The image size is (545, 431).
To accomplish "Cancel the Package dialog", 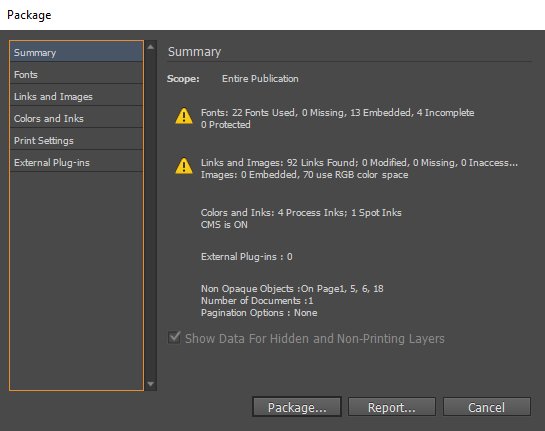I will (x=487, y=407).
